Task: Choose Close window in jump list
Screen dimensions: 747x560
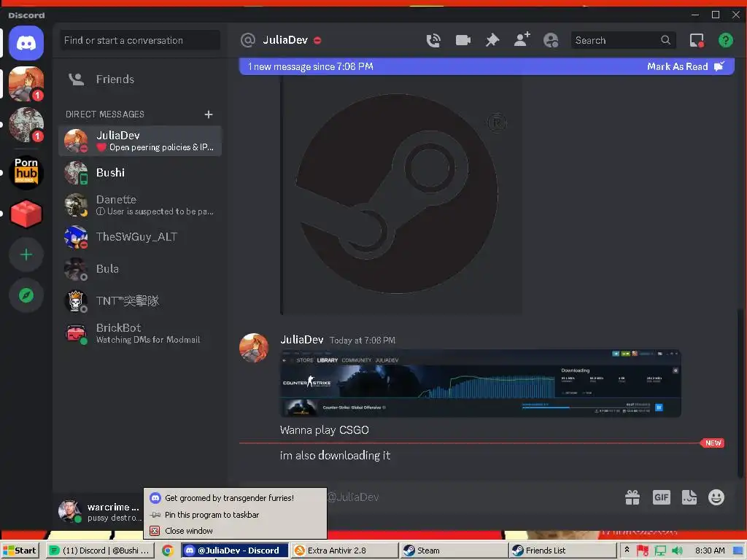Action: coord(236,531)
